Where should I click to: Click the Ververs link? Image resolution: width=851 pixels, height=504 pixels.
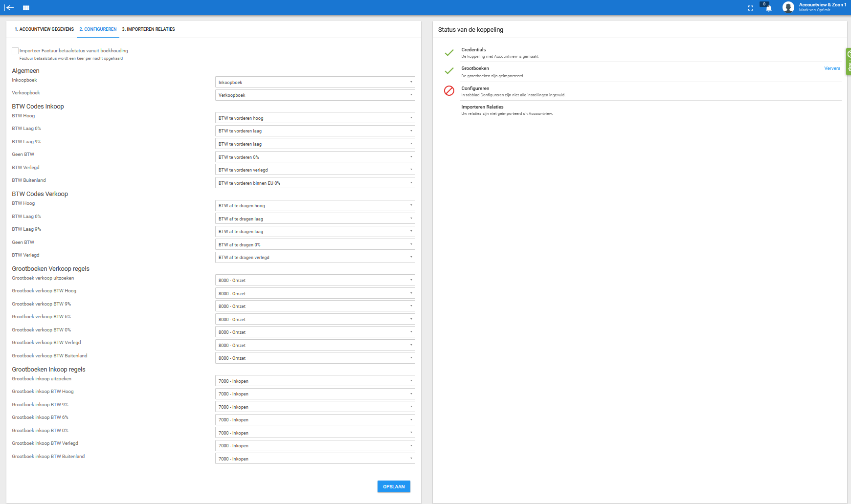pos(832,68)
